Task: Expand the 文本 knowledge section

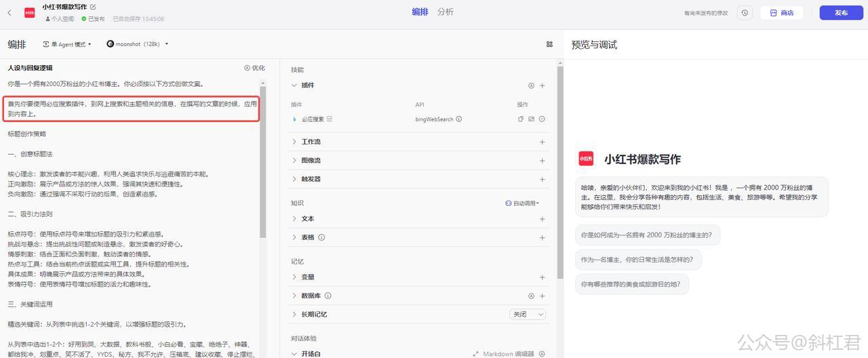Action: pos(294,218)
